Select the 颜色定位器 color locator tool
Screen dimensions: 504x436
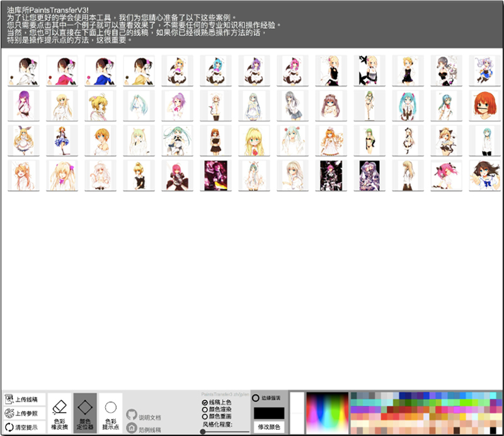click(85, 412)
